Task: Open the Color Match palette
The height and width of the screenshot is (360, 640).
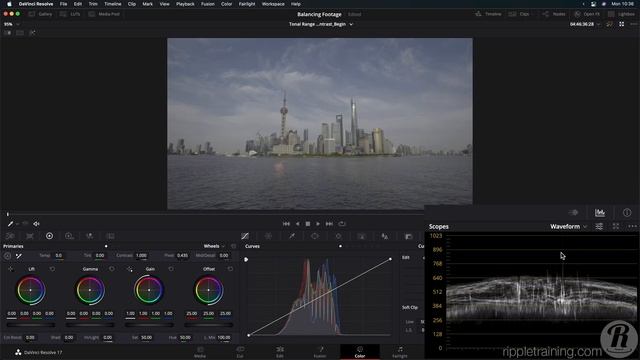Action: [30, 236]
